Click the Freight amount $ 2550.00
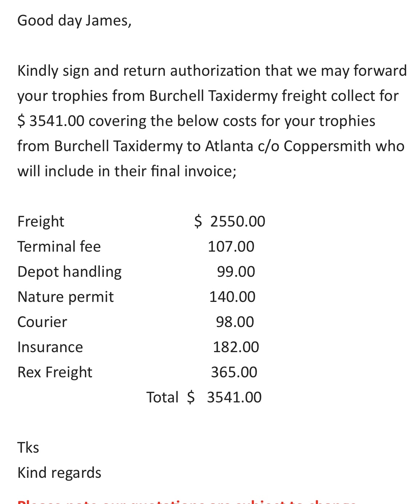The image size is (420, 504). (230, 221)
